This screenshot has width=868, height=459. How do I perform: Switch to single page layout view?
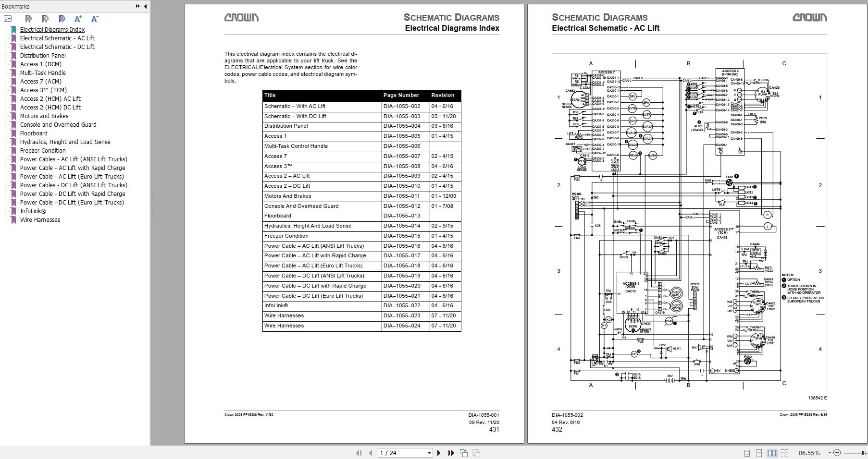[x=747, y=452]
